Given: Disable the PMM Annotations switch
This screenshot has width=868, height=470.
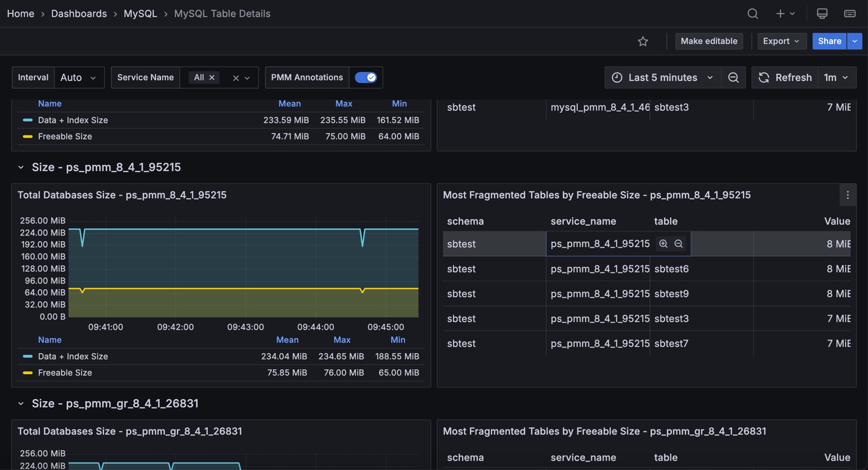Looking at the screenshot, I should [x=366, y=78].
